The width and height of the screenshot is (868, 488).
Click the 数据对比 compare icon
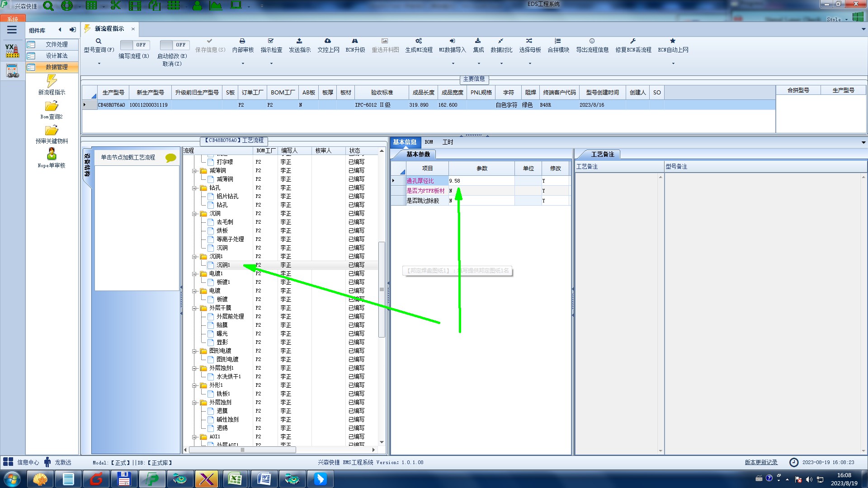tap(501, 41)
